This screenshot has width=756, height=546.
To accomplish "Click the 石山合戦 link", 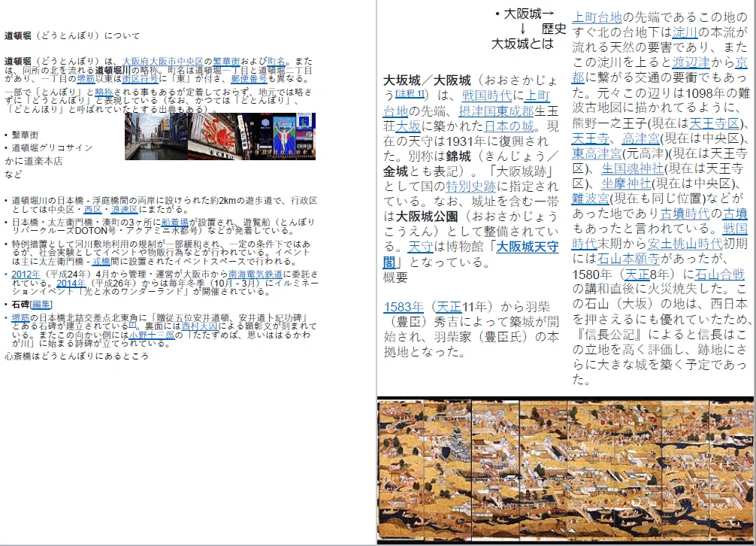I will [x=720, y=275].
